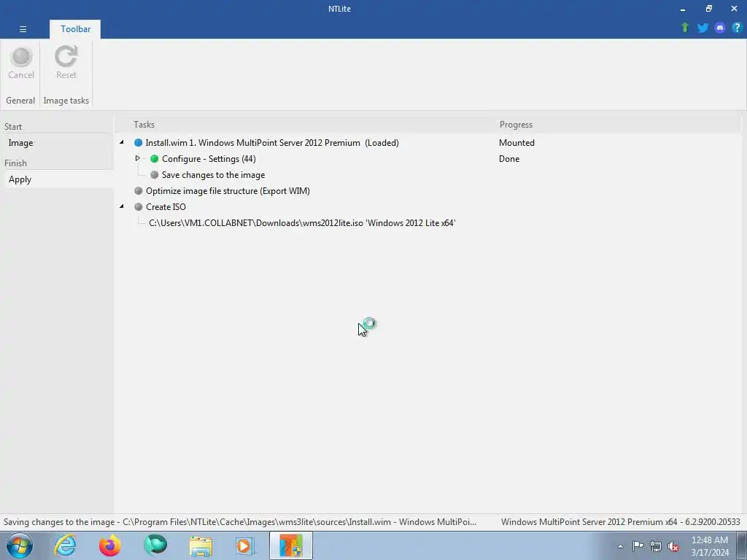Open network tray icon
747x560 pixels.
click(x=656, y=546)
